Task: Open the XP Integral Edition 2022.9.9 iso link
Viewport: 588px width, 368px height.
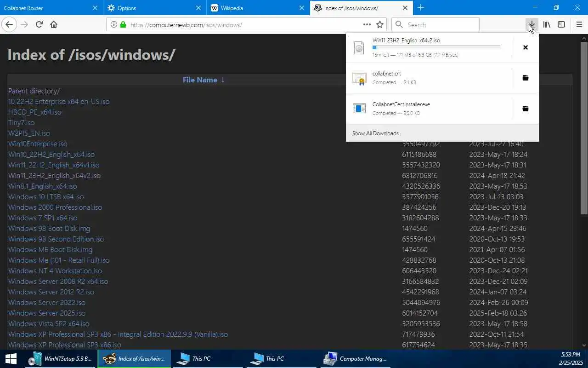Action: coord(118,334)
